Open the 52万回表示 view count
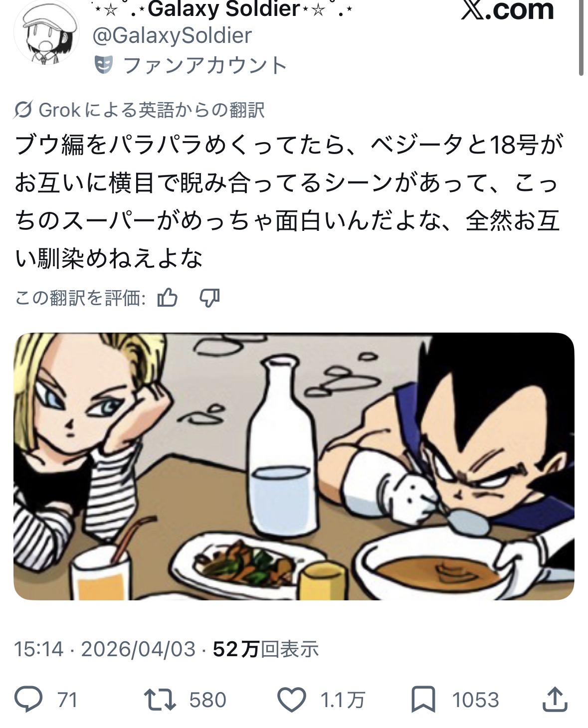The image size is (588, 728). coord(265,649)
